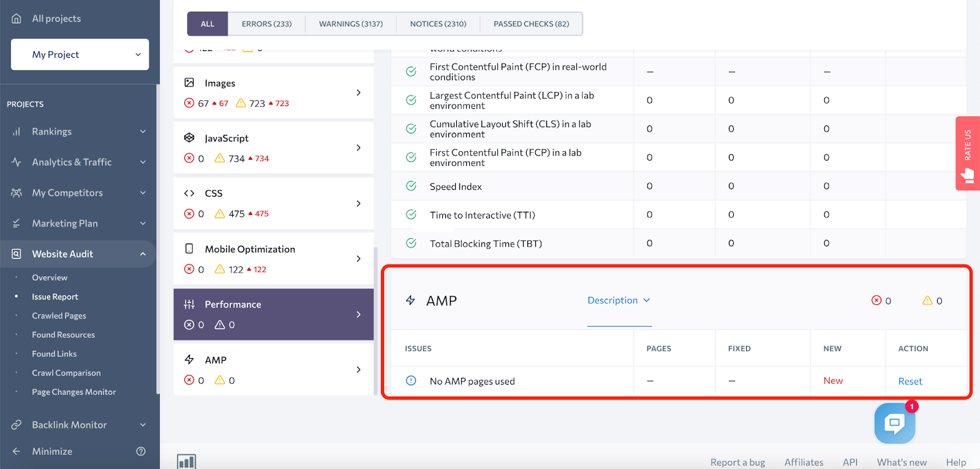
Task: Click the Speed Index issue row text
Action: (456, 187)
